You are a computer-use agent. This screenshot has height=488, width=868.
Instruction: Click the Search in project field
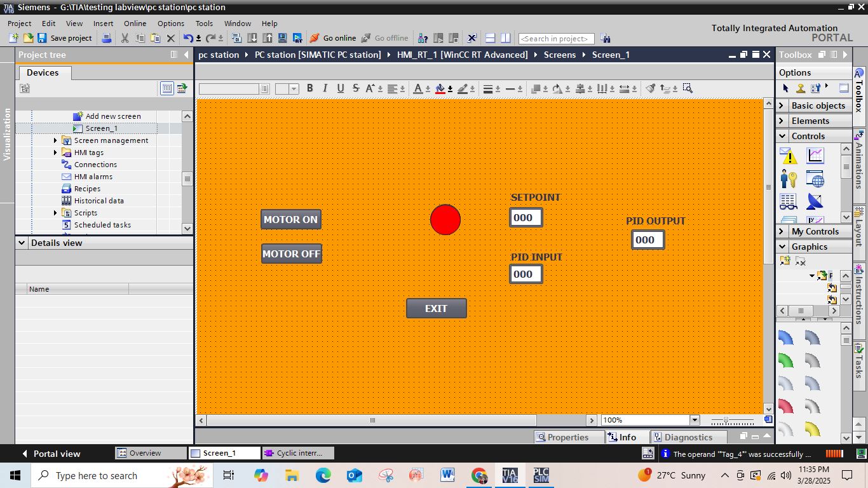click(x=556, y=39)
